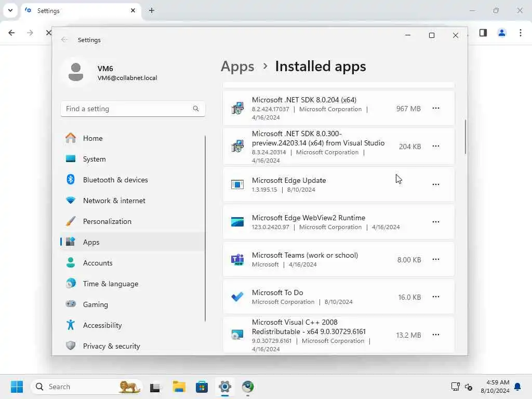Open Bluetooth & devices settings
This screenshot has height=399, width=532.
point(132,180)
